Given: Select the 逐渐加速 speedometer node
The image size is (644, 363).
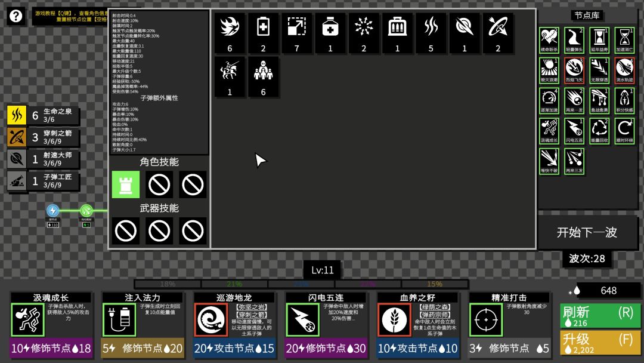Looking at the screenshot, I should 549,101.
